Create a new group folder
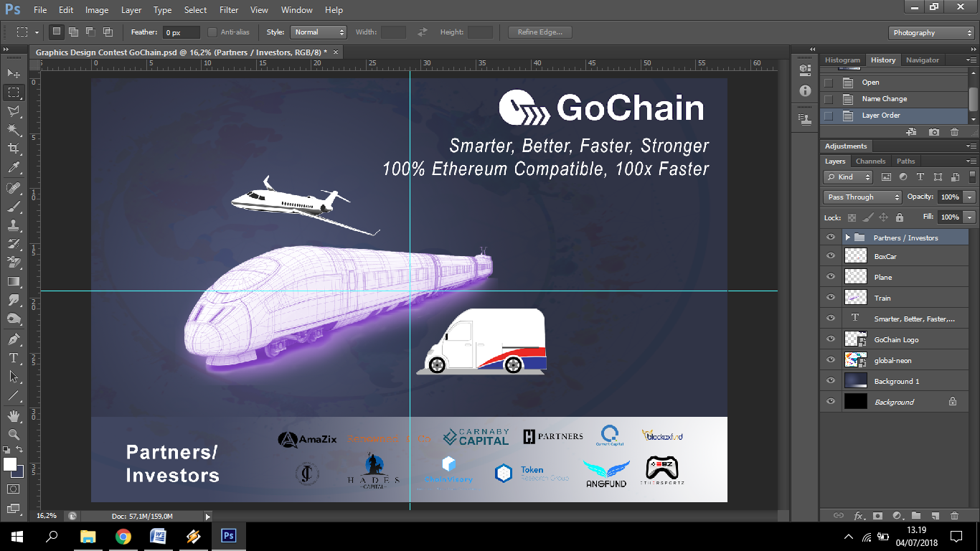 pyautogui.click(x=916, y=516)
